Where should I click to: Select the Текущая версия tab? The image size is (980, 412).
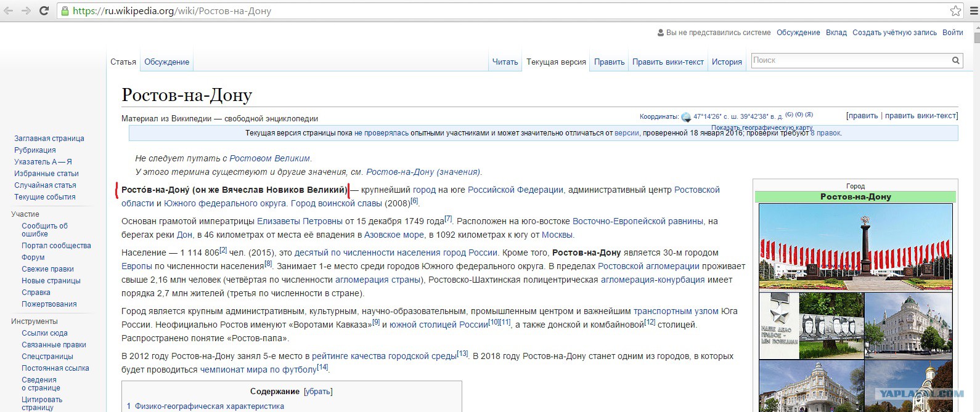pyautogui.click(x=556, y=62)
